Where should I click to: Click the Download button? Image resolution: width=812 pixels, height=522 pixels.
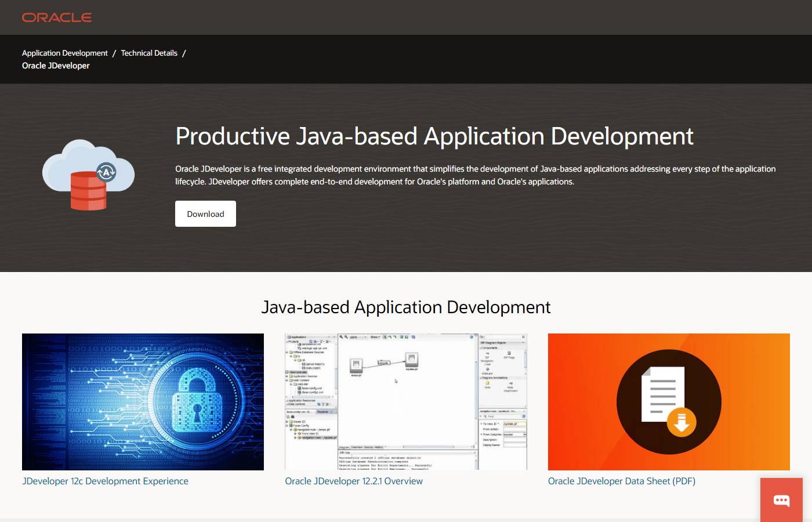[x=205, y=213]
